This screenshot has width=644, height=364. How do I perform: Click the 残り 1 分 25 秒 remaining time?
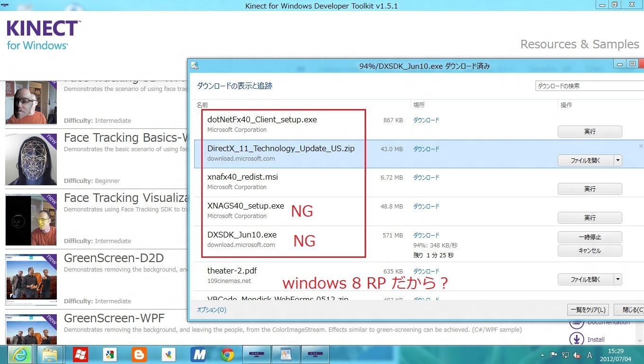click(x=433, y=255)
